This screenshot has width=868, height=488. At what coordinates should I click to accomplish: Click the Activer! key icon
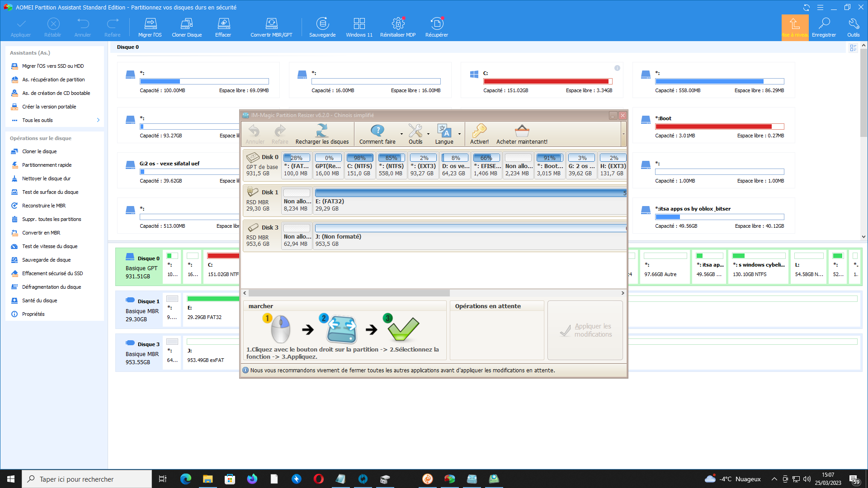tap(479, 134)
